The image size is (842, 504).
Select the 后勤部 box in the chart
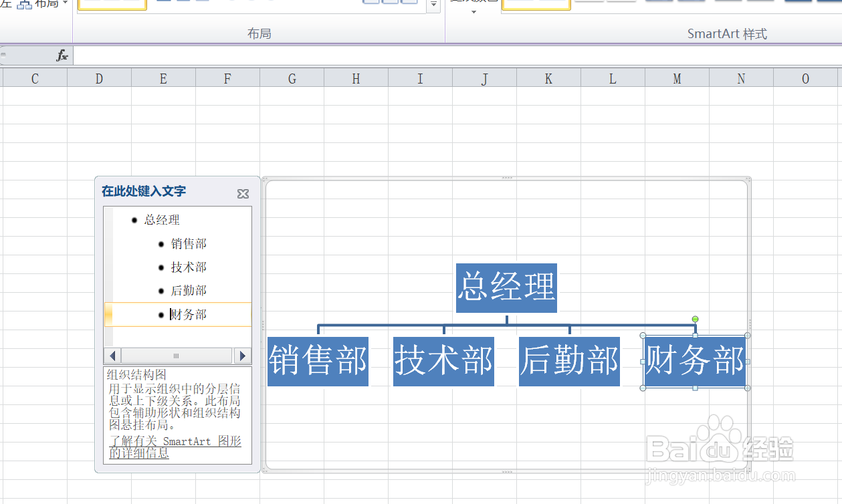(x=569, y=361)
